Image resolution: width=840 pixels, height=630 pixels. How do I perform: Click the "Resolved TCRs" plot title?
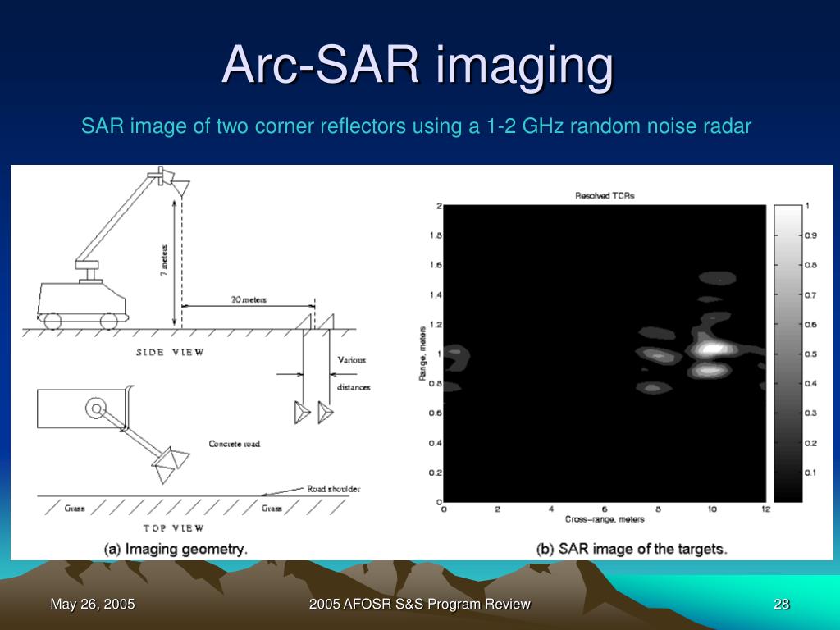(x=605, y=196)
